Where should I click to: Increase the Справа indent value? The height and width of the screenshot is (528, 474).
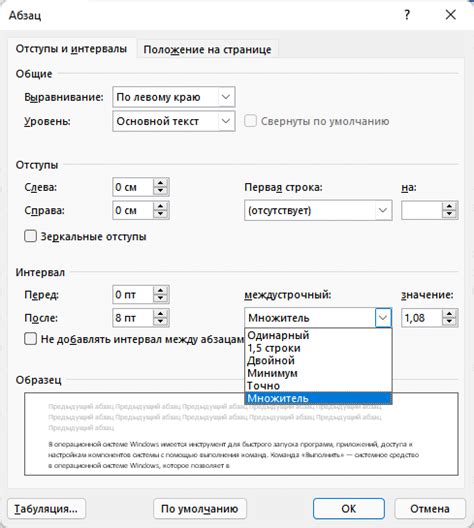tap(161, 206)
